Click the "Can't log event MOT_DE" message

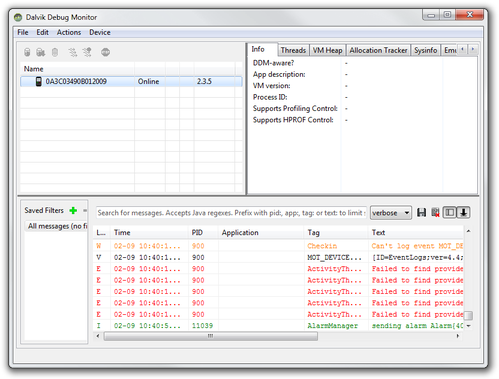[417, 246]
